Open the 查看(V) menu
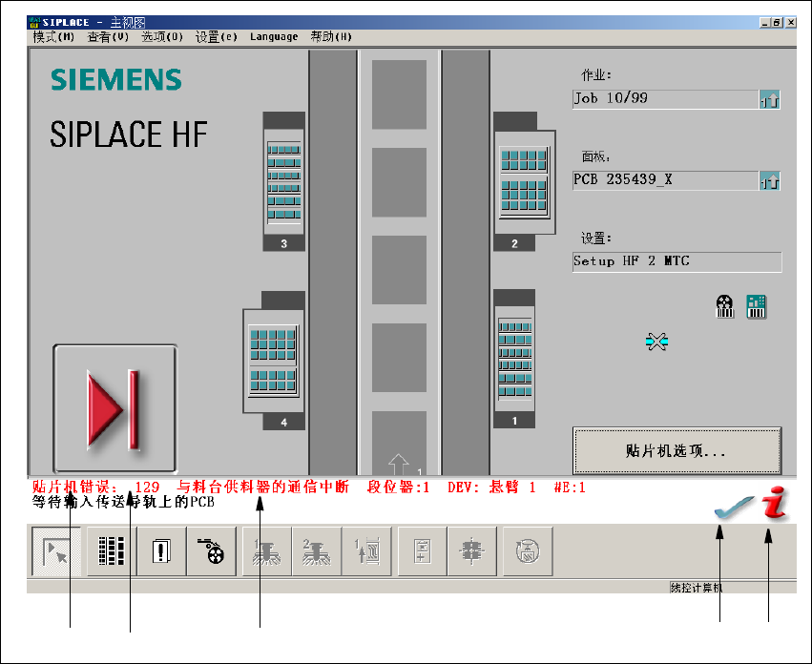The image size is (812, 664). (x=108, y=37)
